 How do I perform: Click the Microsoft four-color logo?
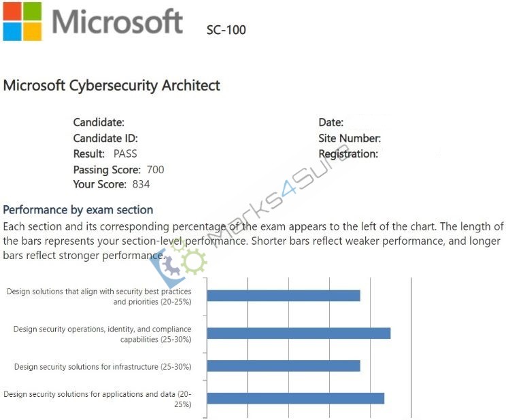click(22, 21)
